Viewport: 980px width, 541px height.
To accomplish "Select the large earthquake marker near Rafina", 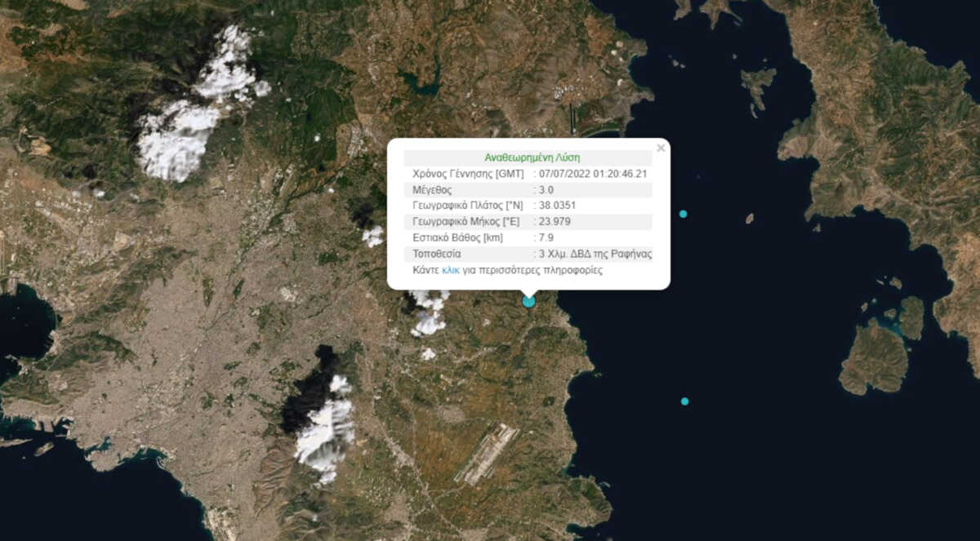I will pyautogui.click(x=529, y=301).
